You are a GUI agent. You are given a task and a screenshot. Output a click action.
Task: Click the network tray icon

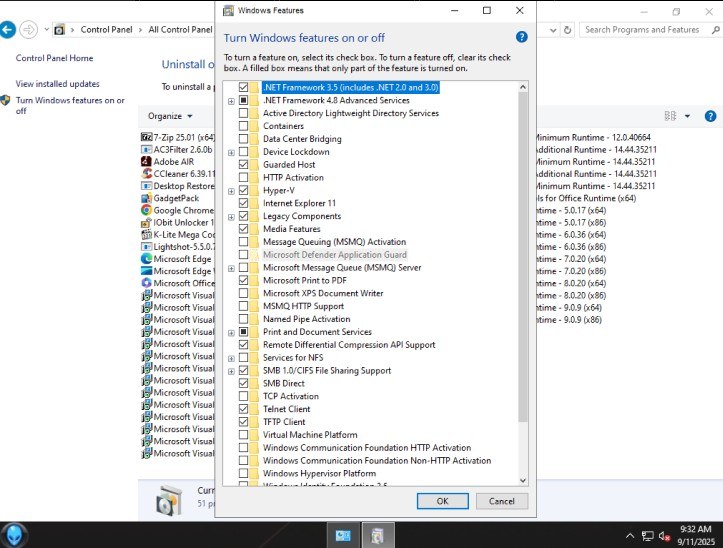[647, 536]
